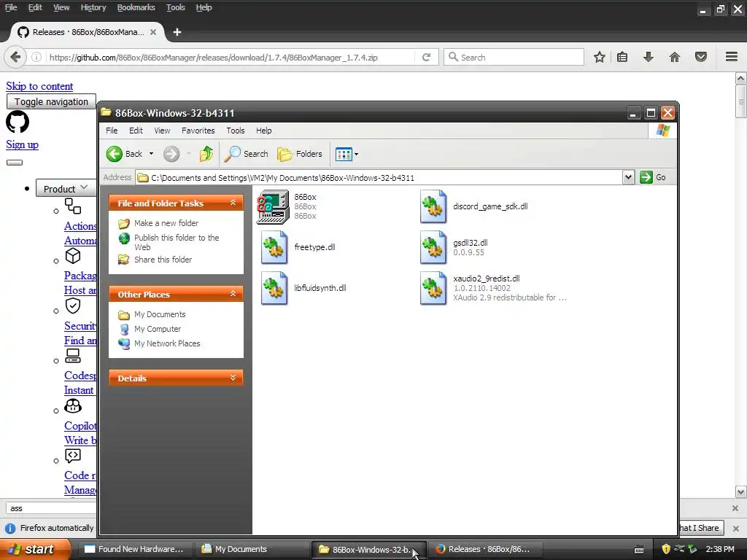Expand the Address bar dropdown
The height and width of the screenshot is (560, 747).
(628, 177)
